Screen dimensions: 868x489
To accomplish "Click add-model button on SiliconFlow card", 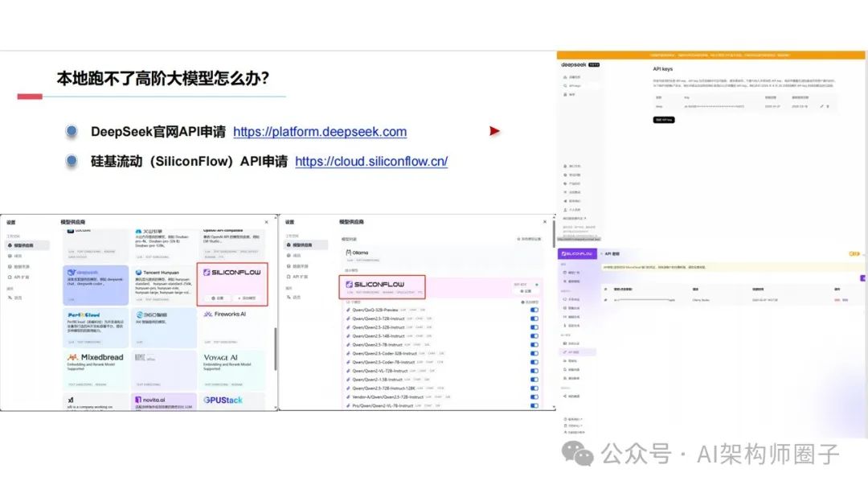I will [x=247, y=298].
